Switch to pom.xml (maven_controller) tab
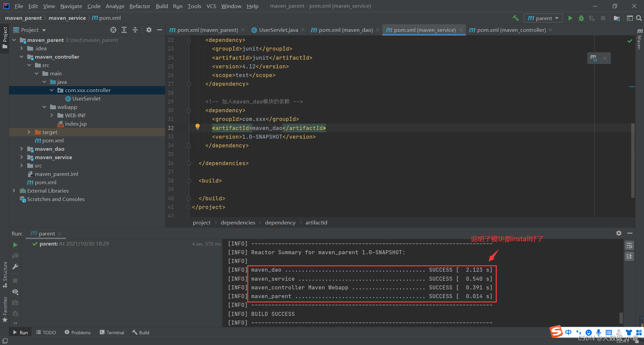Viewport: 644px width, 345px height. tap(511, 30)
